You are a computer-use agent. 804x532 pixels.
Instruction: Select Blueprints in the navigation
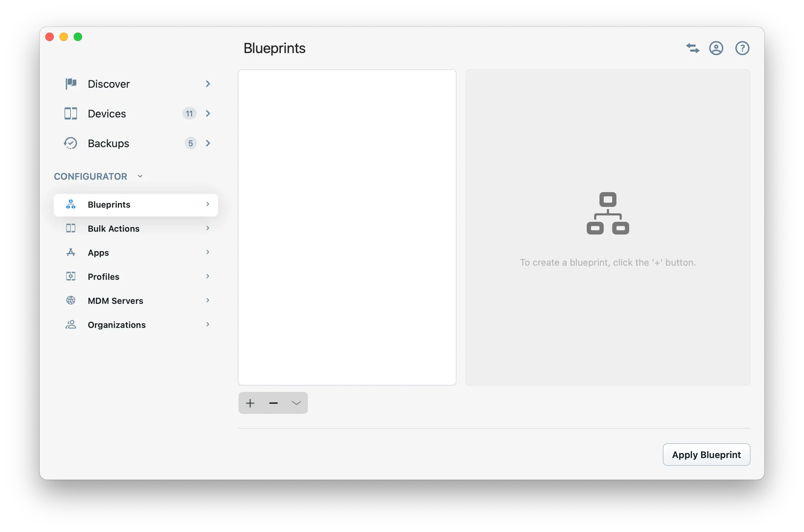[109, 204]
